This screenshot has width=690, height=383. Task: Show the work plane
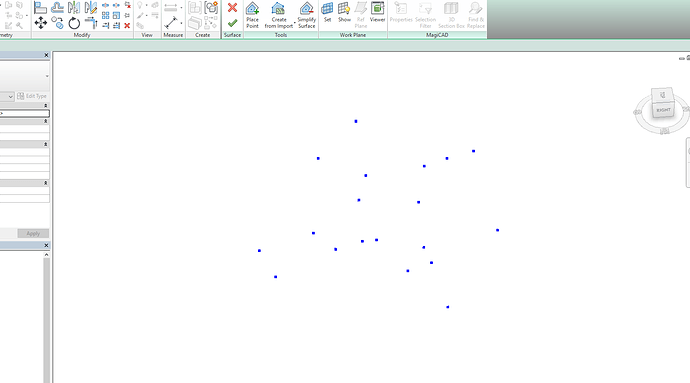pos(344,12)
